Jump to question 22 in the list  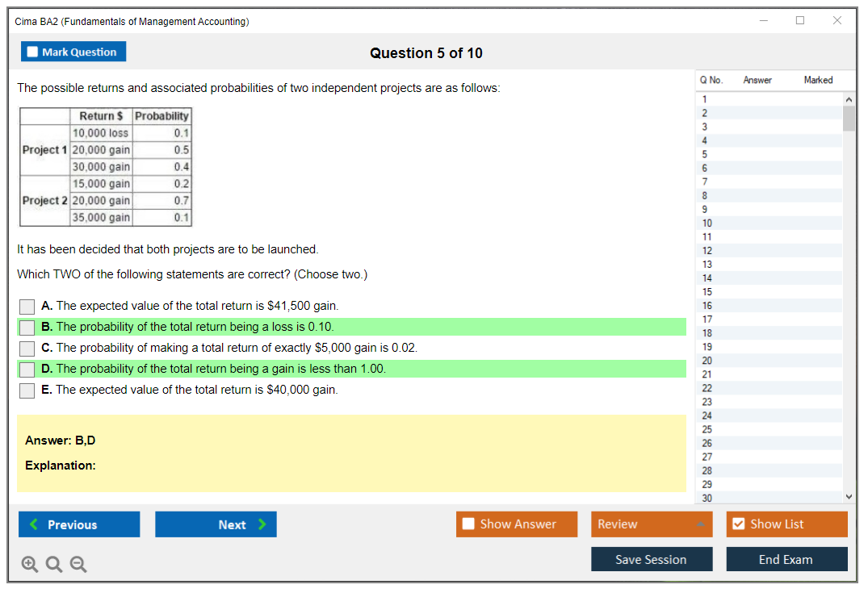pyautogui.click(x=707, y=388)
